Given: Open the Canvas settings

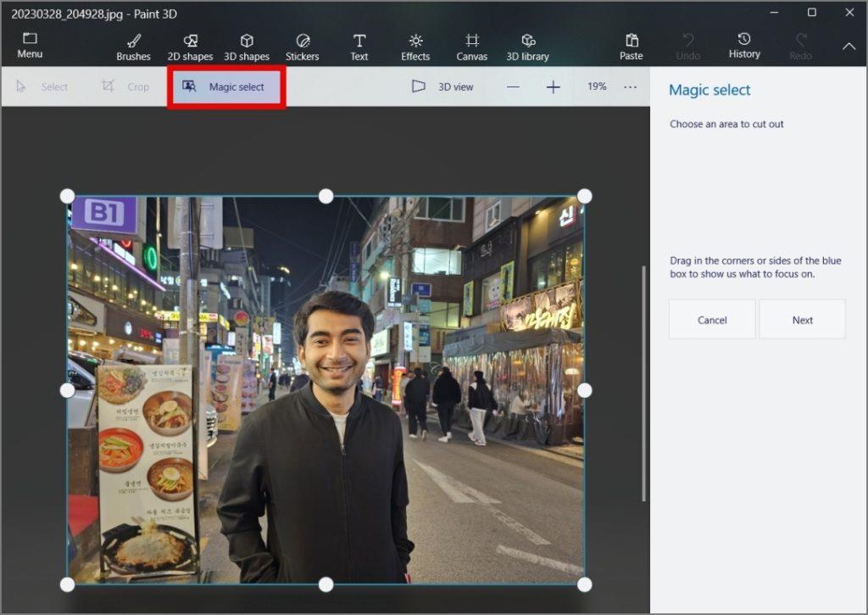Looking at the screenshot, I should (471, 48).
